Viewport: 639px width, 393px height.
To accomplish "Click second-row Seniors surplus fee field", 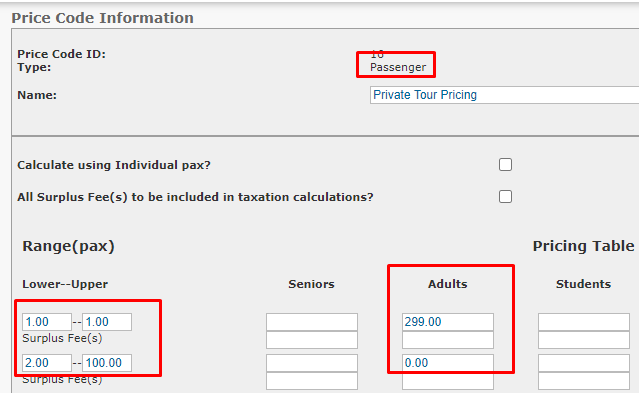I will pos(312,381).
